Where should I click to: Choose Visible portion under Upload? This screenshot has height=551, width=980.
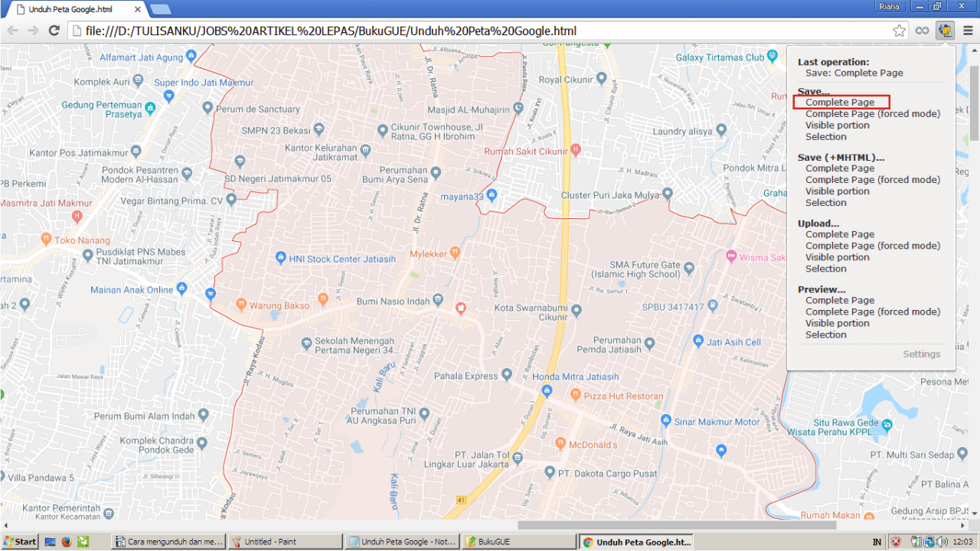838,257
